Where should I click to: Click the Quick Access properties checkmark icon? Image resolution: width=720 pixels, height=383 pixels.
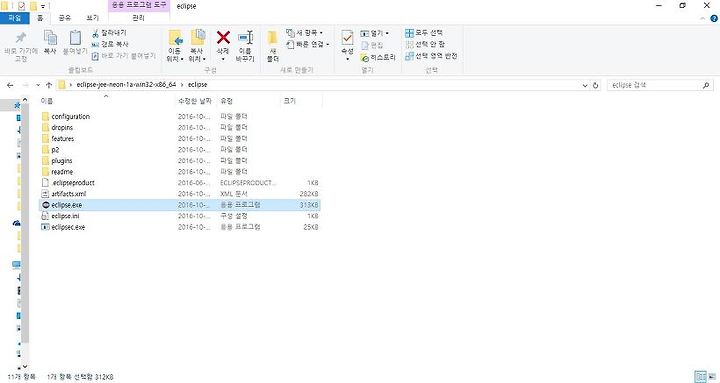(22, 6)
